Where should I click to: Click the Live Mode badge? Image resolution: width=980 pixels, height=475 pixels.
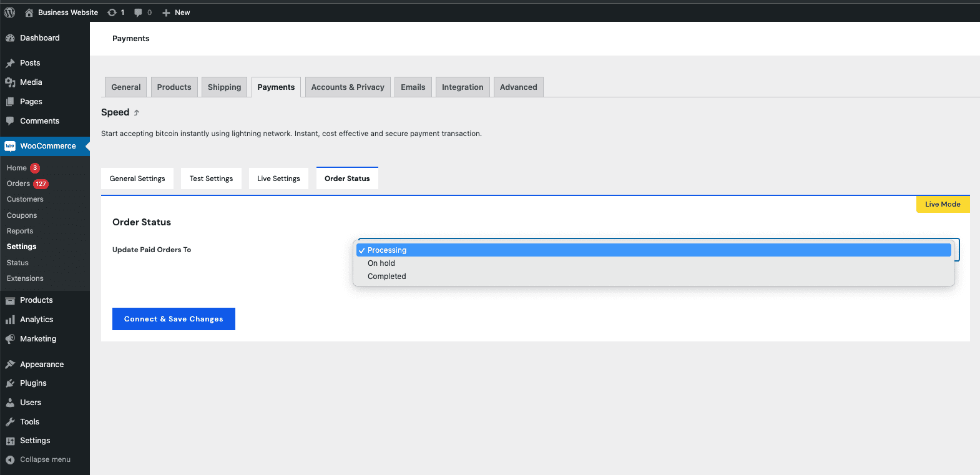(943, 204)
